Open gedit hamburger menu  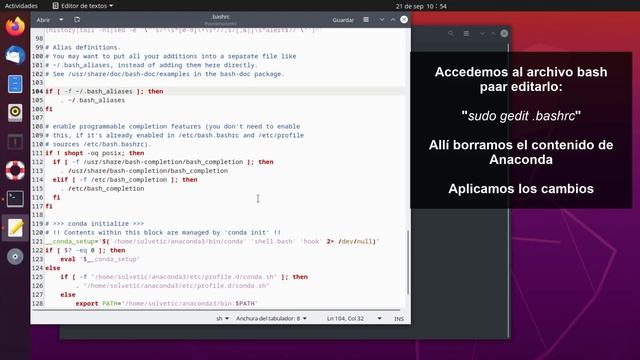[366, 20]
